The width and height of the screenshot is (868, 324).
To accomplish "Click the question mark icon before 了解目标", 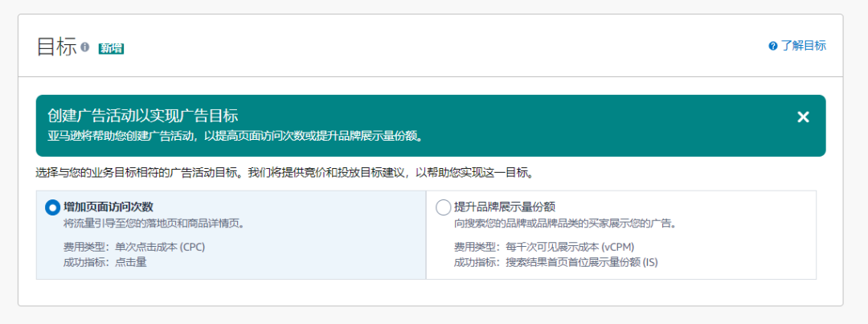I will 773,46.
